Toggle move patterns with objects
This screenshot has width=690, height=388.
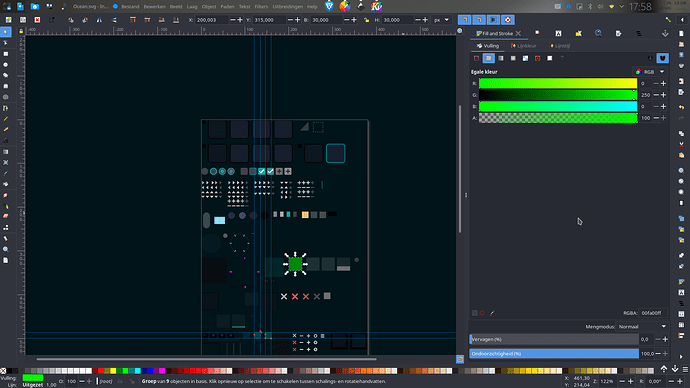508,20
